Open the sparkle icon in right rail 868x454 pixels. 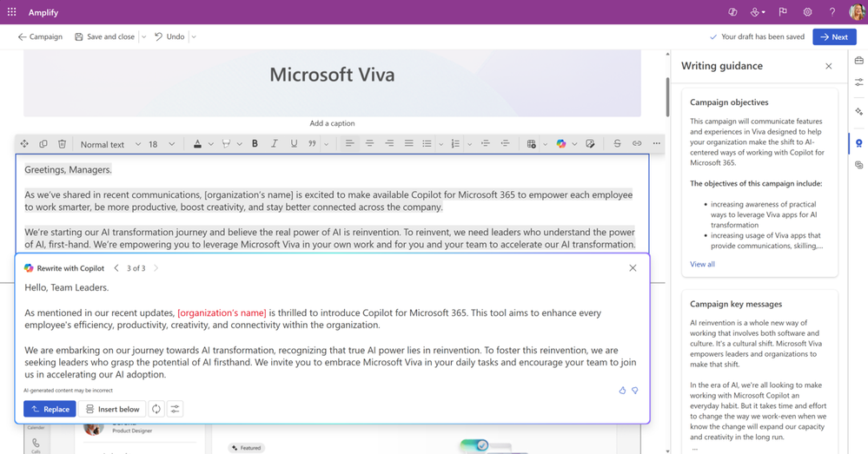859,112
